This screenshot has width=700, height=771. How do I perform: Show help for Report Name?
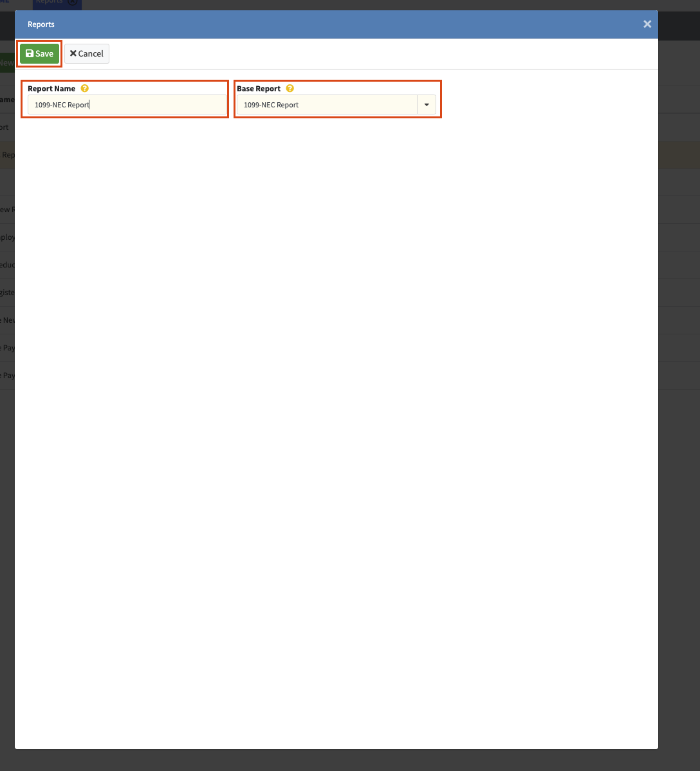[85, 89]
